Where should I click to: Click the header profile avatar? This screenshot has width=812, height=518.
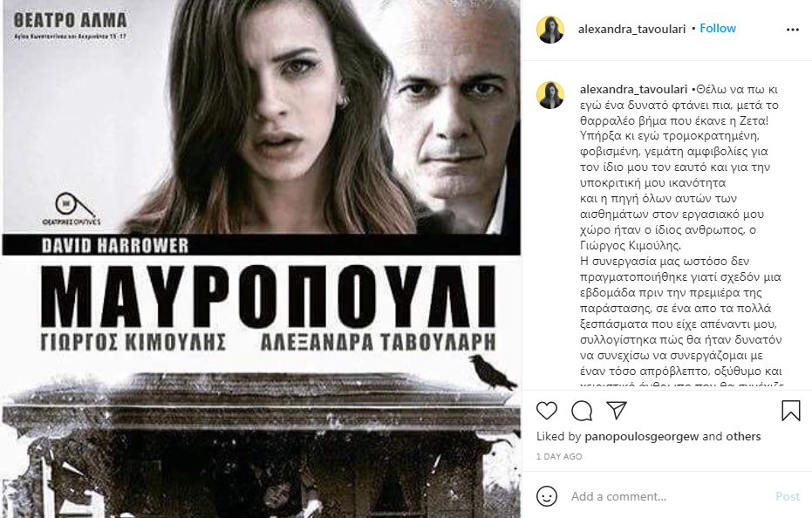pos(550,30)
